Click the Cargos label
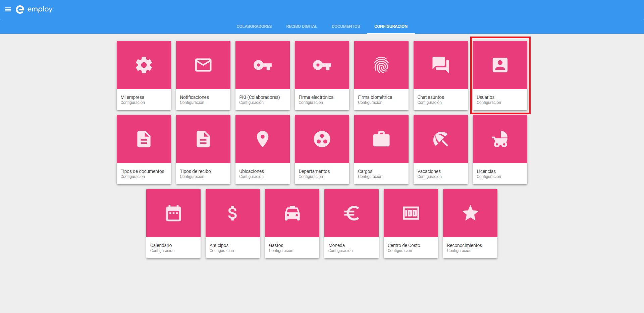Viewport: 644px width, 313px height. (365, 171)
